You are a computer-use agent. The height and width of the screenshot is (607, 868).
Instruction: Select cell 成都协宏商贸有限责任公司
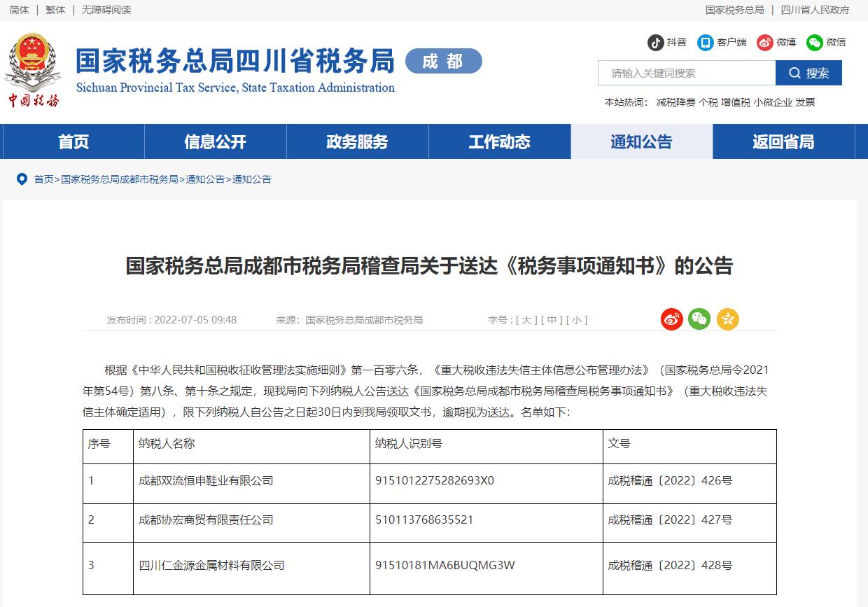coord(206,520)
